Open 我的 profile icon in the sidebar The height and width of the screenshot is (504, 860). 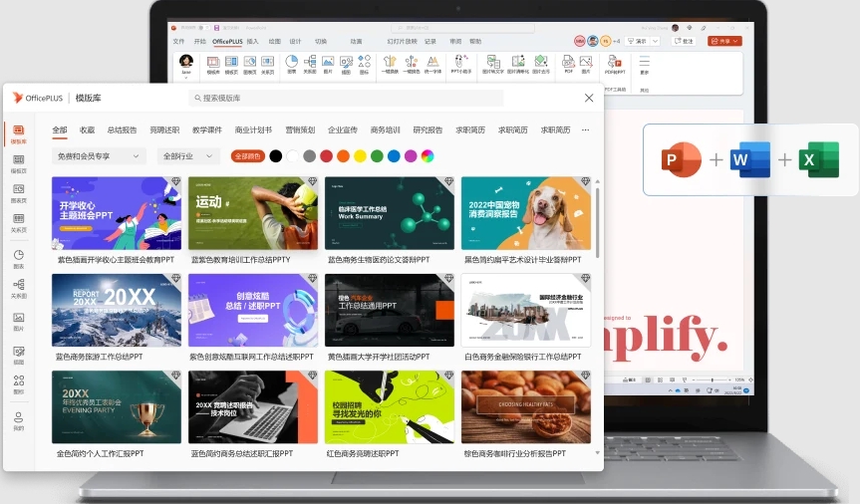[18, 418]
